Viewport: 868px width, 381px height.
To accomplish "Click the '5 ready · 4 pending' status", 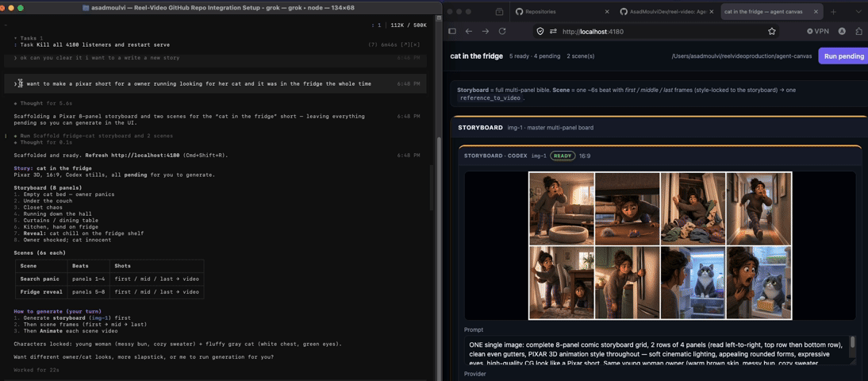I will click(x=535, y=56).
